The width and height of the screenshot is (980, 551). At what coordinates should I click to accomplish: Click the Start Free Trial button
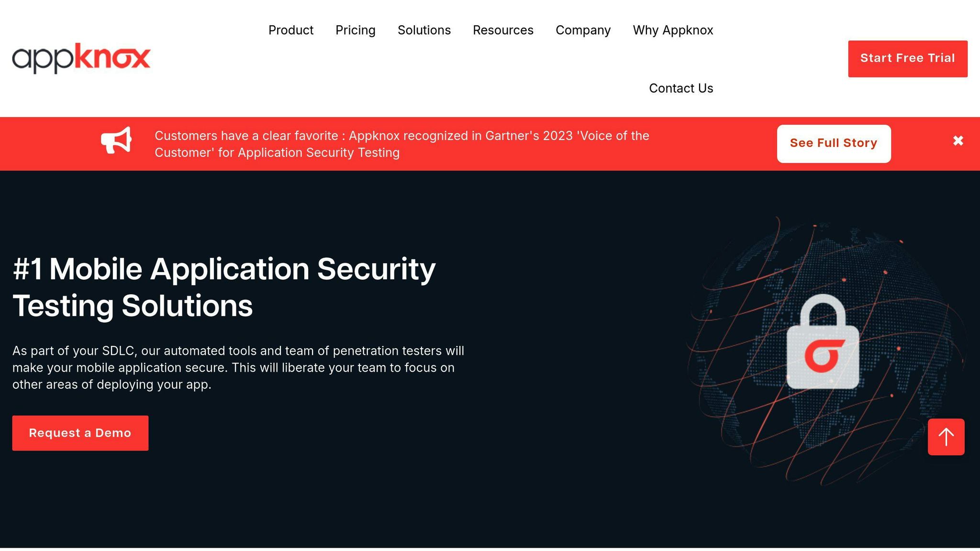pyautogui.click(x=907, y=58)
